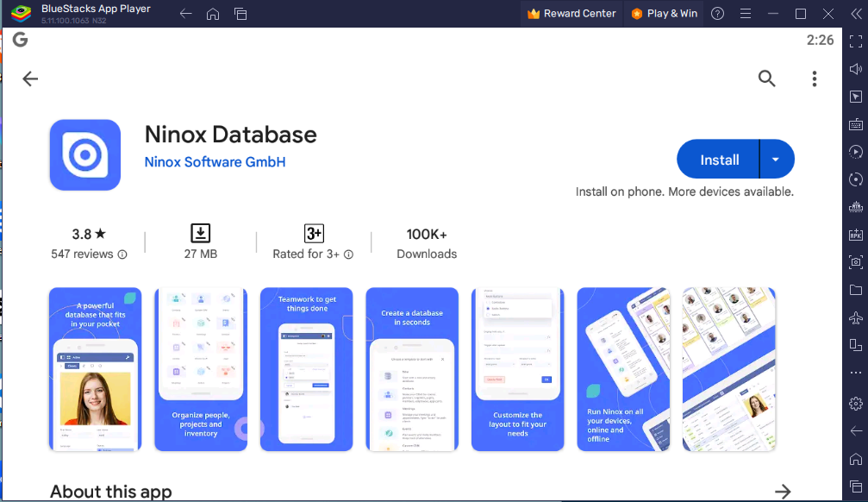This screenshot has width=868, height=502.
Task: Open the keyboard controls icon in sidebar
Action: (x=856, y=124)
